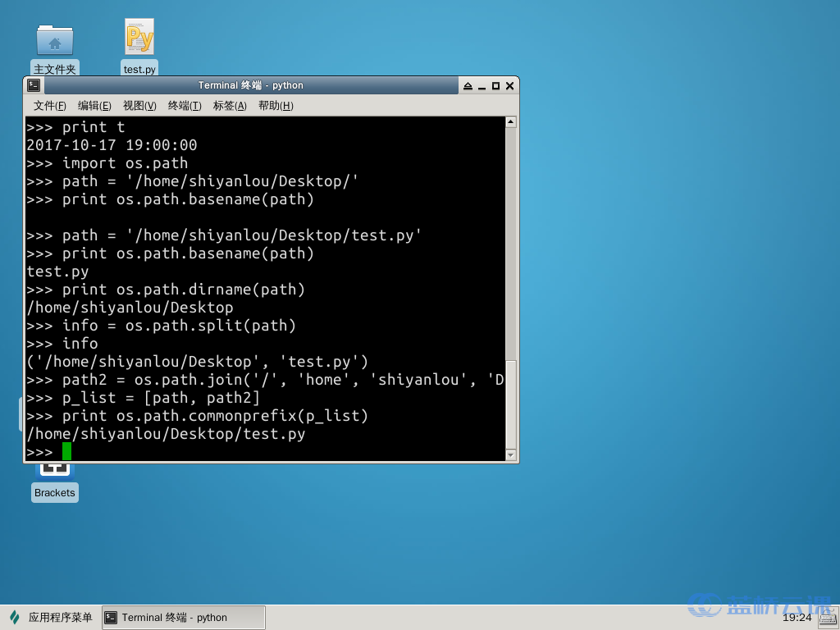This screenshot has height=630, width=840.
Task: Open the terminal window menu icon in the title bar
Action: click(x=34, y=85)
